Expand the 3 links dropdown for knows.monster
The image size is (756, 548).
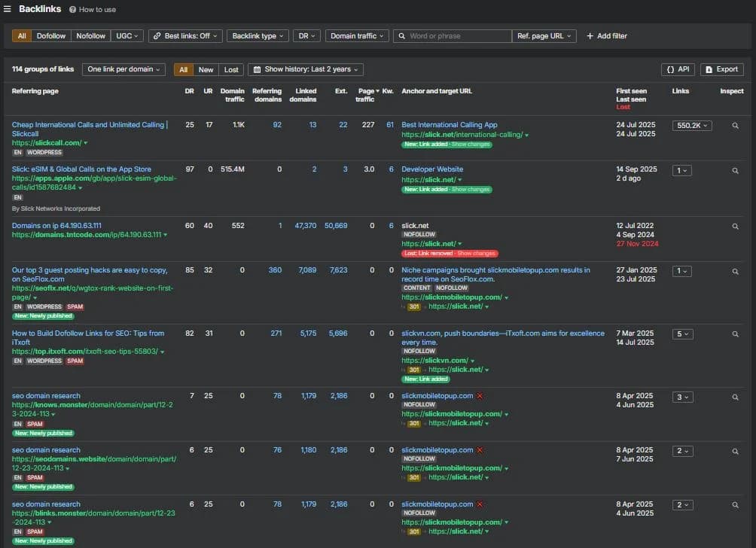point(683,397)
